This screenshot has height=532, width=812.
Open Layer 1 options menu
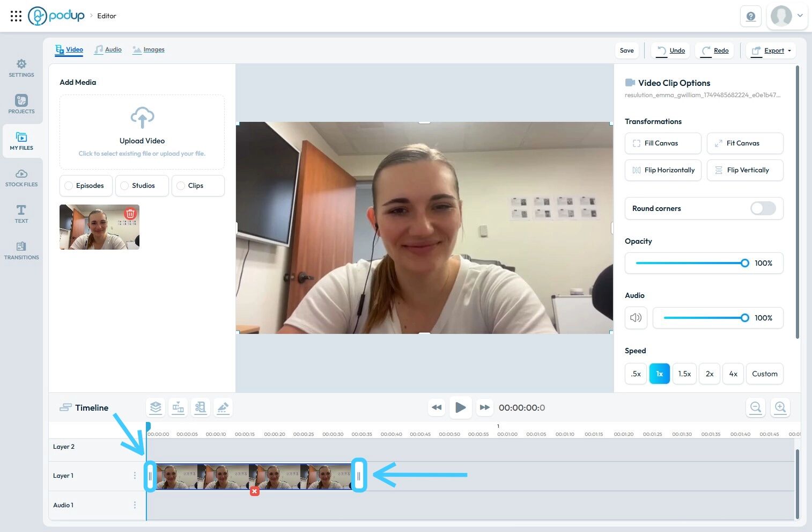click(135, 476)
